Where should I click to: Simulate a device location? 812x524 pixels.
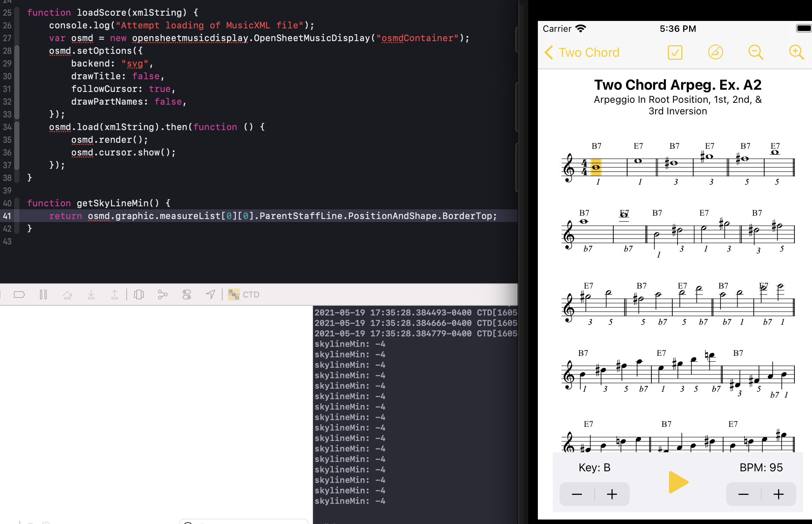210,295
